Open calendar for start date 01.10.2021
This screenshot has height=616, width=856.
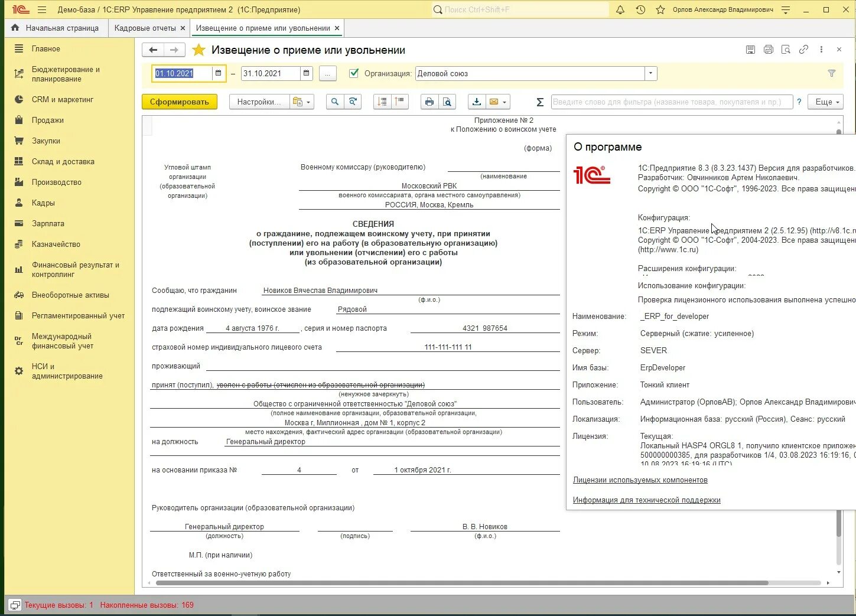click(219, 73)
